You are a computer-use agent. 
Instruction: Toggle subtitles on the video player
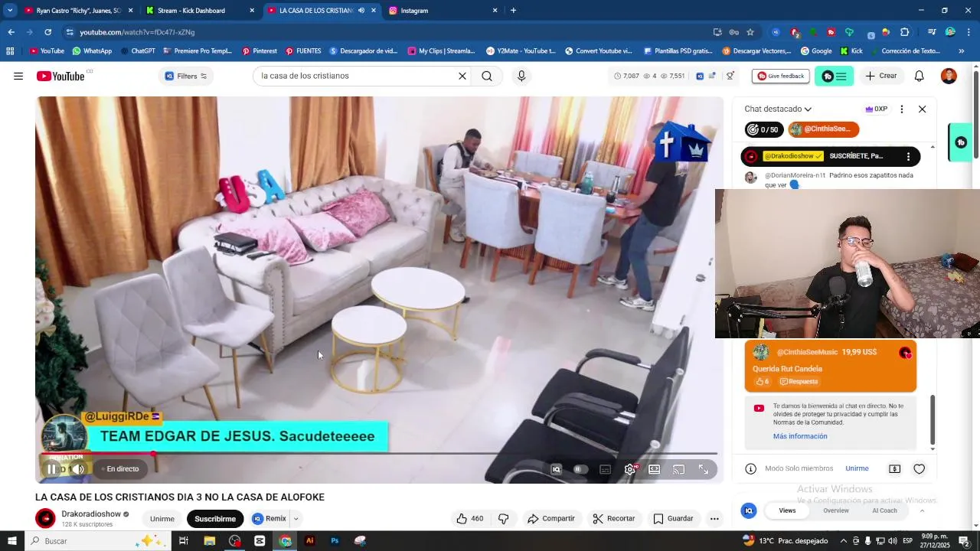(605, 469)
